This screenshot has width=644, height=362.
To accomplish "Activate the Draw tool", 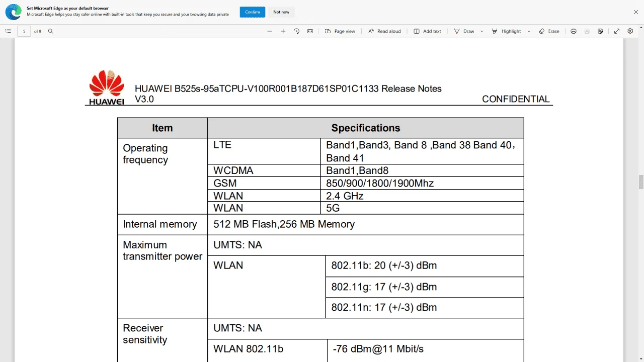I will 464,31.
